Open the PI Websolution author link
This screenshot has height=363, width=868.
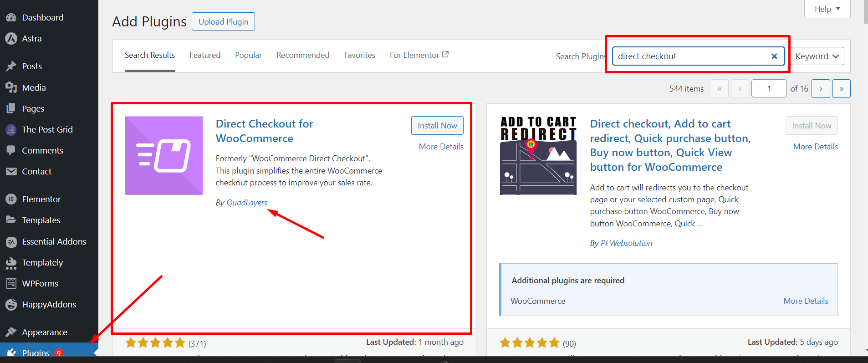pos(626,243)
